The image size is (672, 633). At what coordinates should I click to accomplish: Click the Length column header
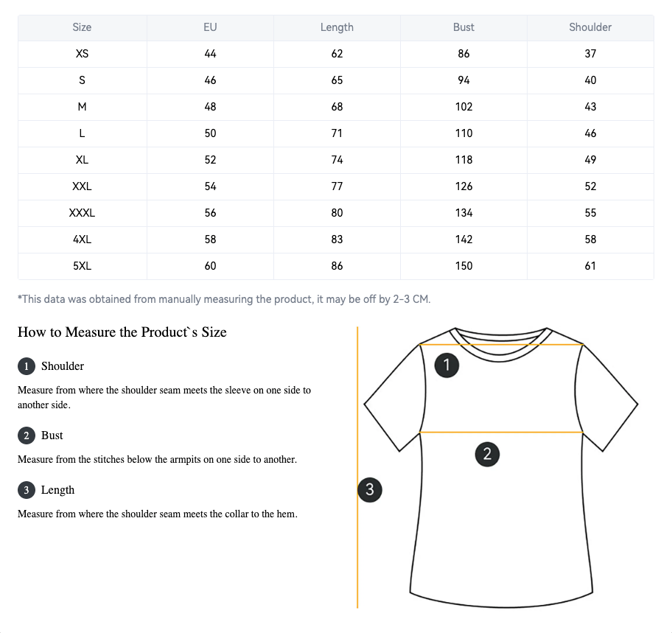pos(337,27)
